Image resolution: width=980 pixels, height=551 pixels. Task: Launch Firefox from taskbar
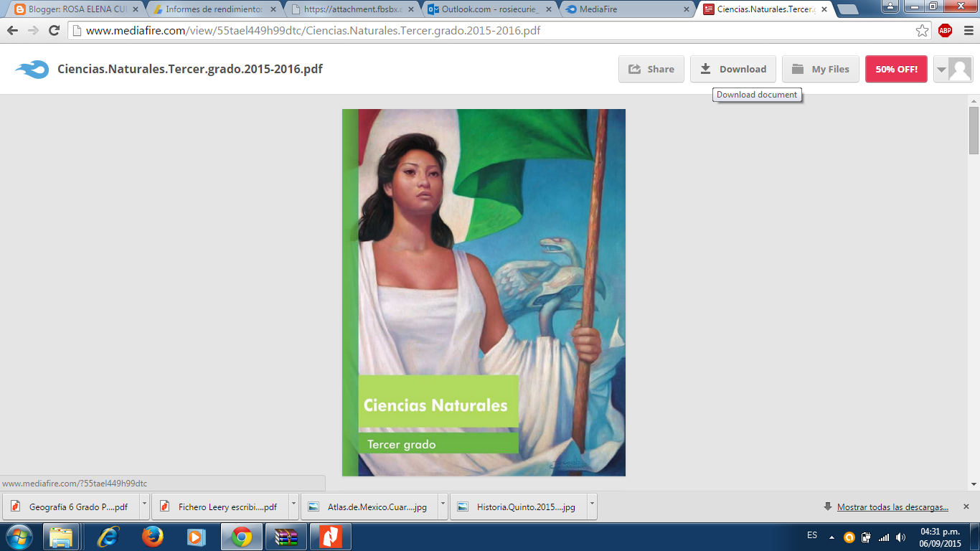click(x=152, y=537)
